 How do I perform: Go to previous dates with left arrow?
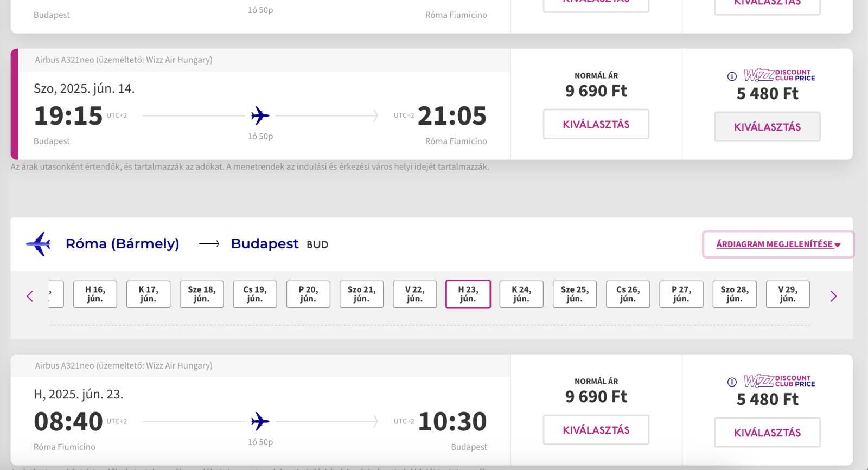[x=30, y=296]
